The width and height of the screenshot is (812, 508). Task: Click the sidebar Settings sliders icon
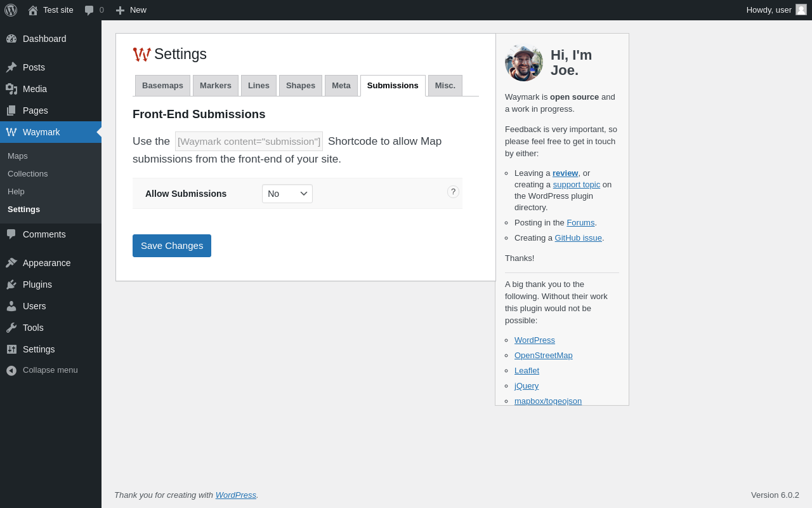point(11,349)
